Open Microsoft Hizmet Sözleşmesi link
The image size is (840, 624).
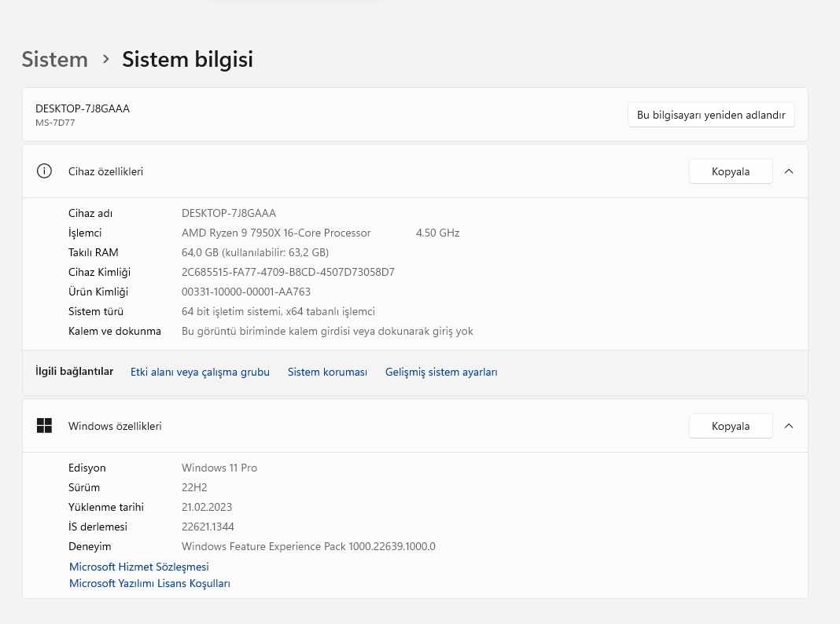coord(139,567)
